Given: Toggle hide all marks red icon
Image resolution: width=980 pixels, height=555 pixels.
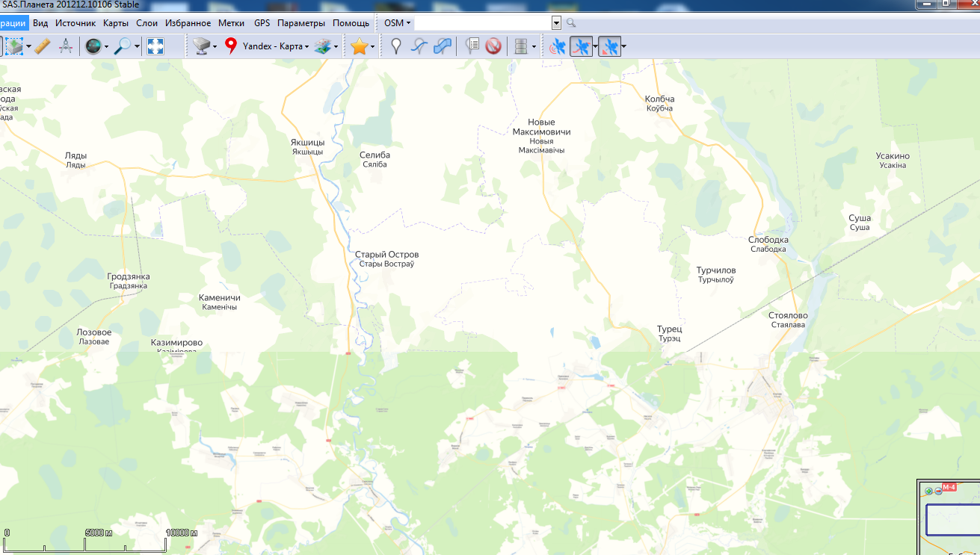Looking at the screenshot, I should (x=493, y=46).
